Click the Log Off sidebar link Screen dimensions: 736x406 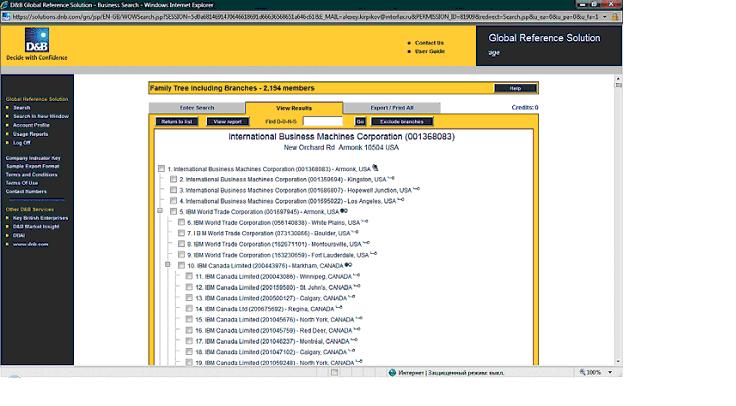22,143
